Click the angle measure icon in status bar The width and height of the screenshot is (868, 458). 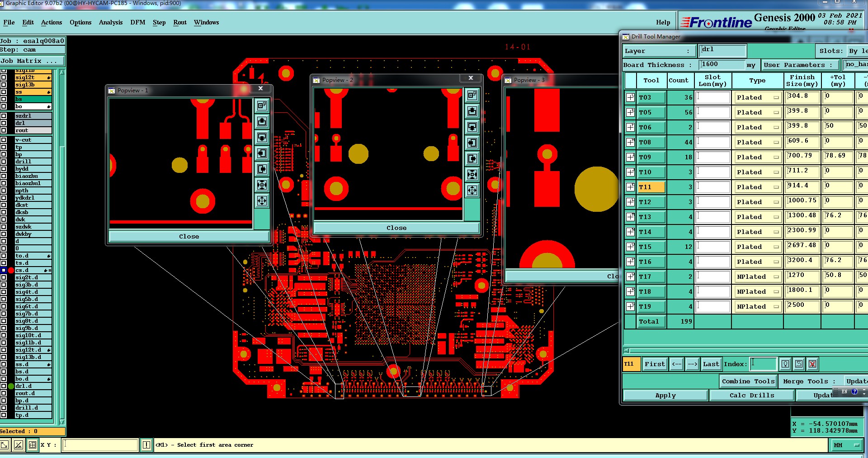tap(18, 445)
